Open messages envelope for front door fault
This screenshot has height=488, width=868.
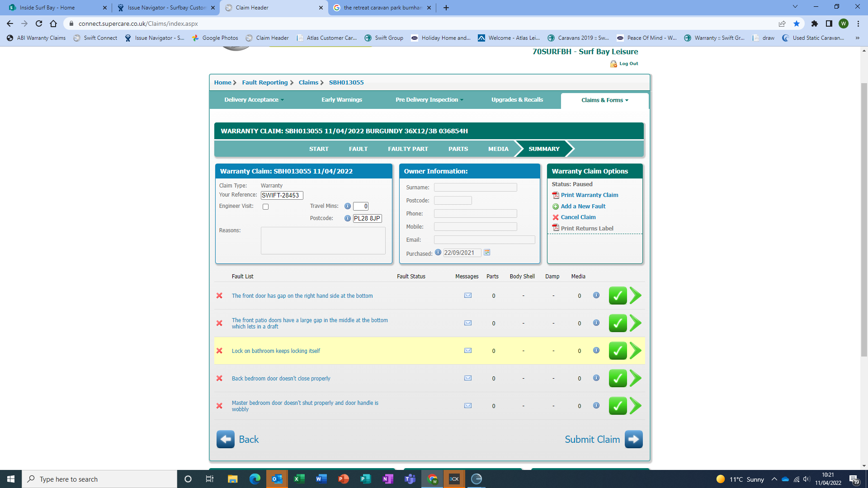click(x=468, y=296)
